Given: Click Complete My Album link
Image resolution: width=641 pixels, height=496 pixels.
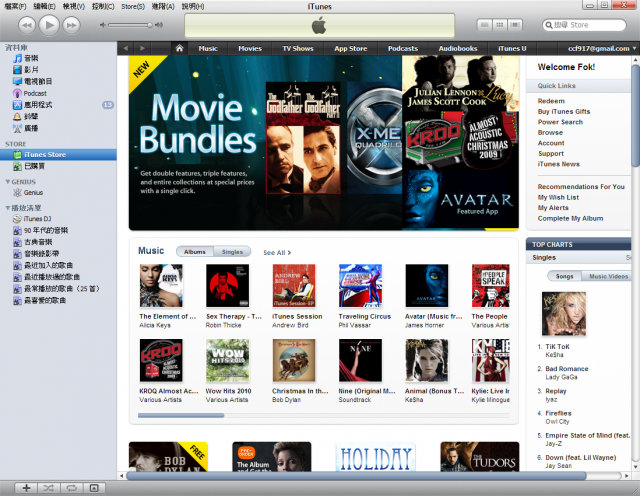Looking at the screenshot, I should pos(570,218).
